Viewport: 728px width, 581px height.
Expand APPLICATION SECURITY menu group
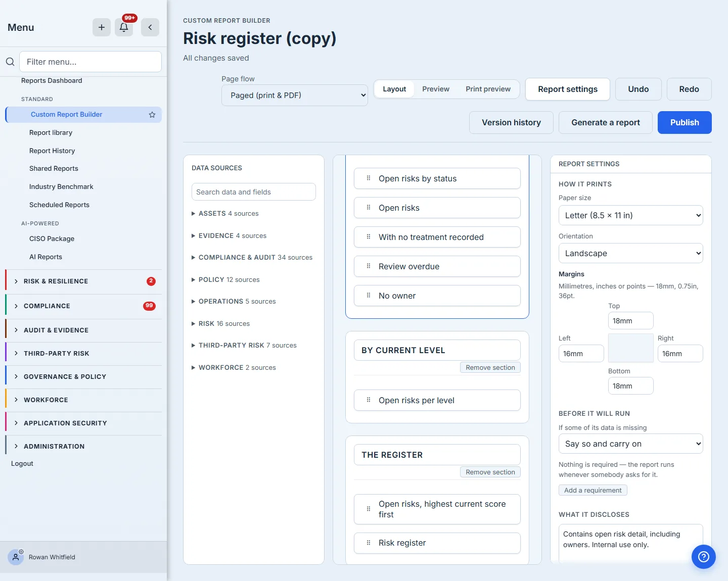tap(83, 423)
